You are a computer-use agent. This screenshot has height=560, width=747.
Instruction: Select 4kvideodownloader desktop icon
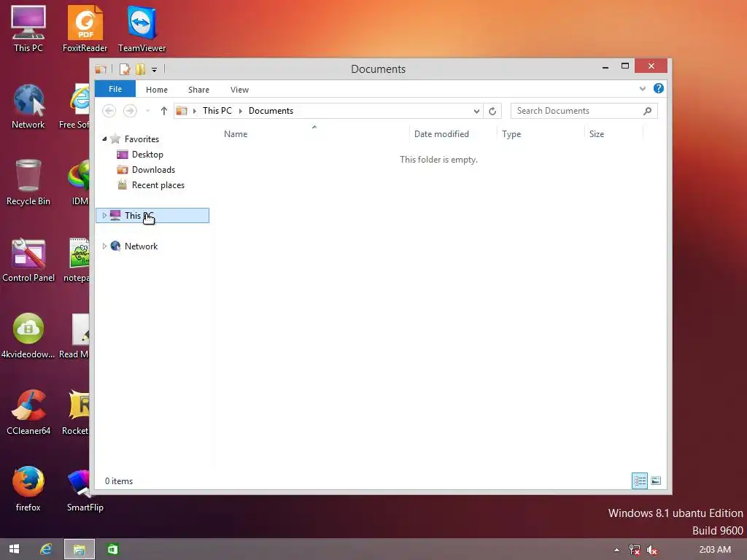(28, 335)
